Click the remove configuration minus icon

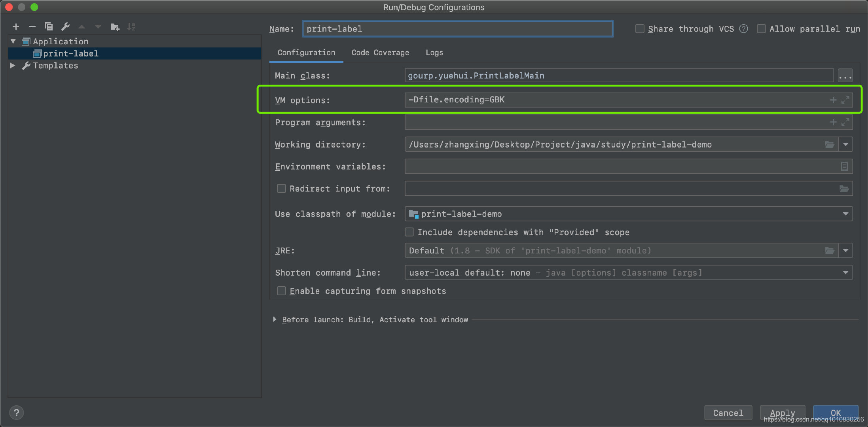point(32,27)
